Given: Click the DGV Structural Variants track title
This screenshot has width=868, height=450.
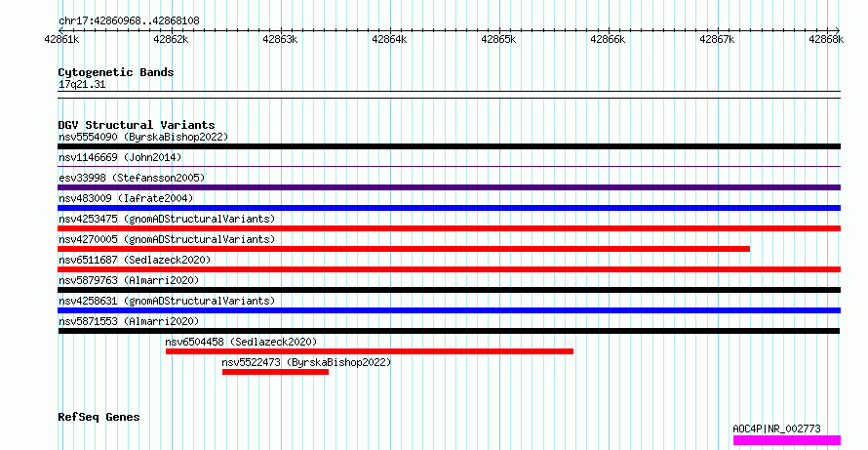Looking at the screenshot, I should coord(137,125).
